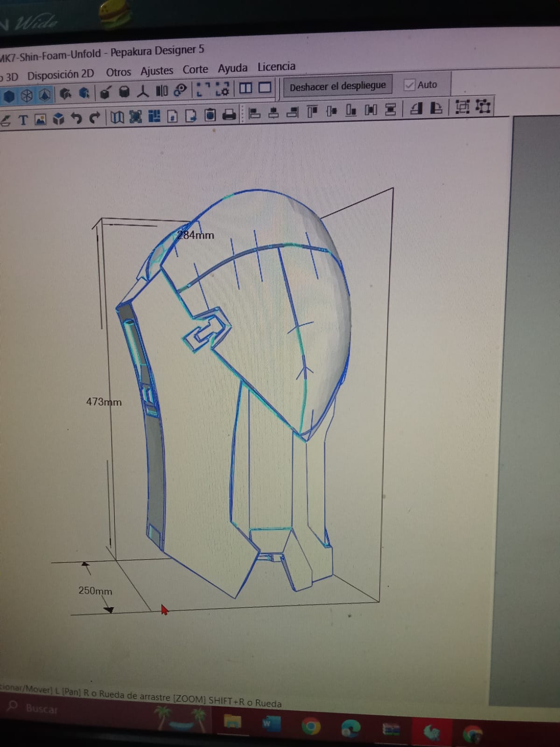Select the solid shaded 3D view icon

click(x=9, y=96)
